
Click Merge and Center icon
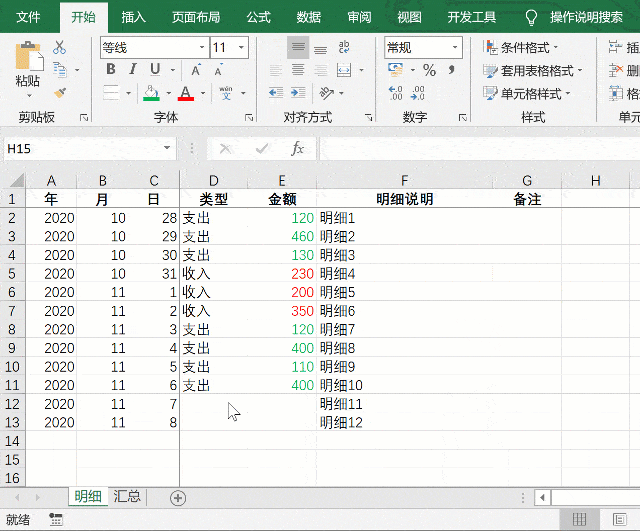(344, 70)
